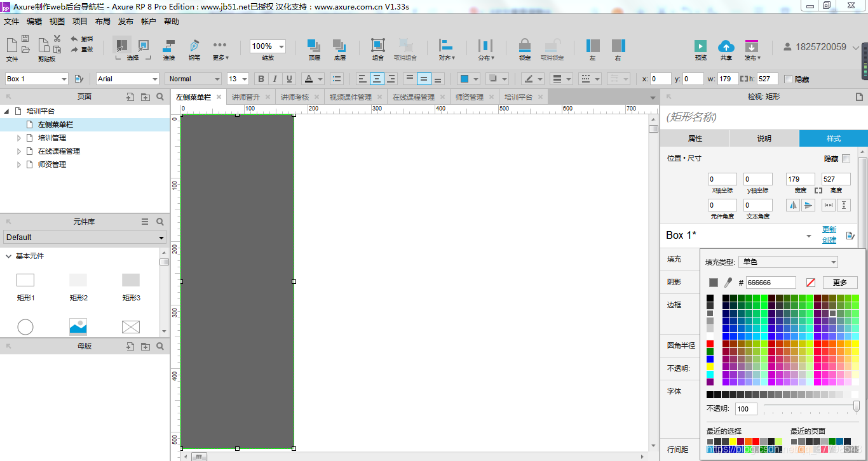Open the font size 13 dropdown
The image size is (868, 461).
[238, 79]
